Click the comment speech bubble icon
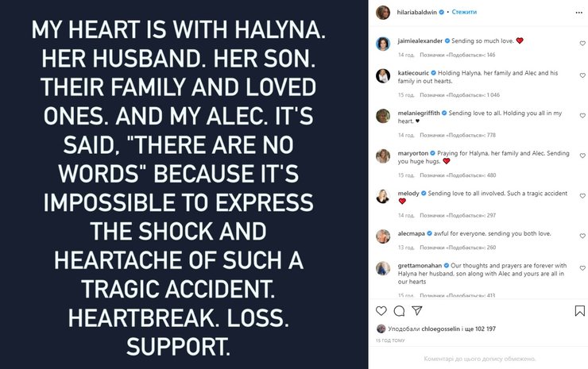 tap(399, 311)
